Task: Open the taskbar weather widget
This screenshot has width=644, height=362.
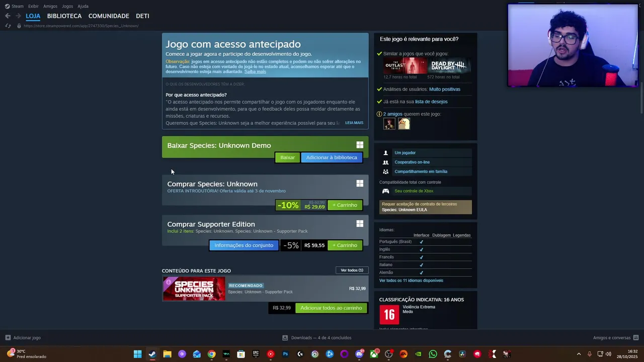Action: point(28,354)
